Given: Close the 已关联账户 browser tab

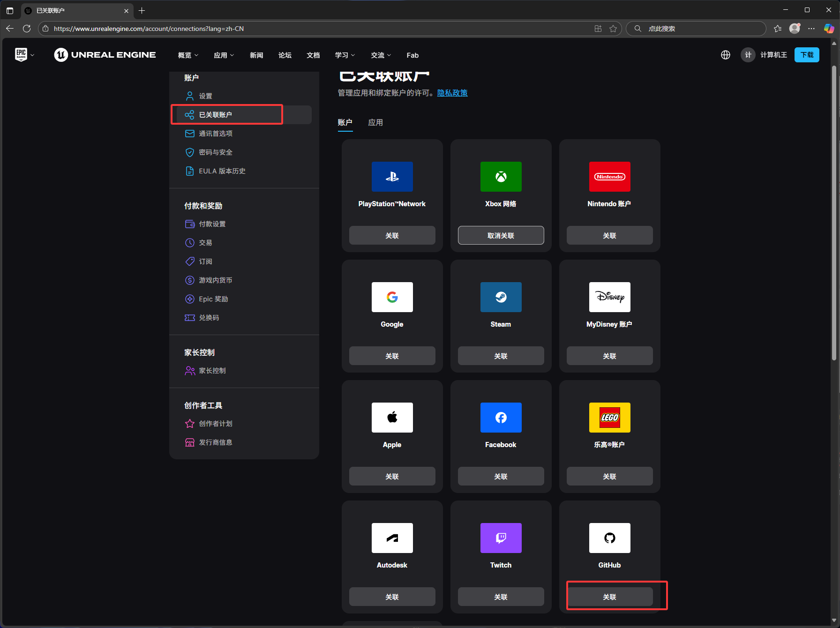Looking at the screenshot, I should pos(126,10).
